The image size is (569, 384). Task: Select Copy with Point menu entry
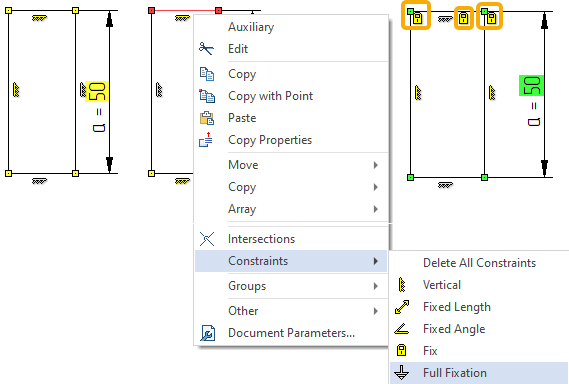[x=291, y=96]
